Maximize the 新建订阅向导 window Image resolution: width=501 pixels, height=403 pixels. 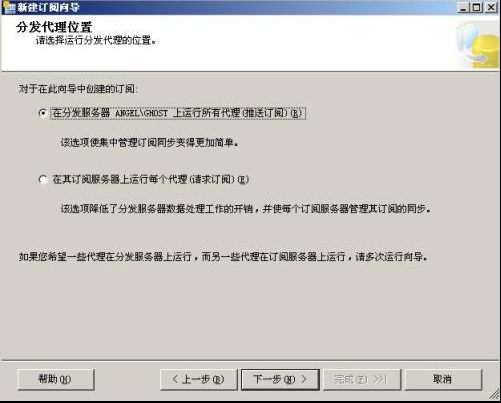(x=477, y=7)
